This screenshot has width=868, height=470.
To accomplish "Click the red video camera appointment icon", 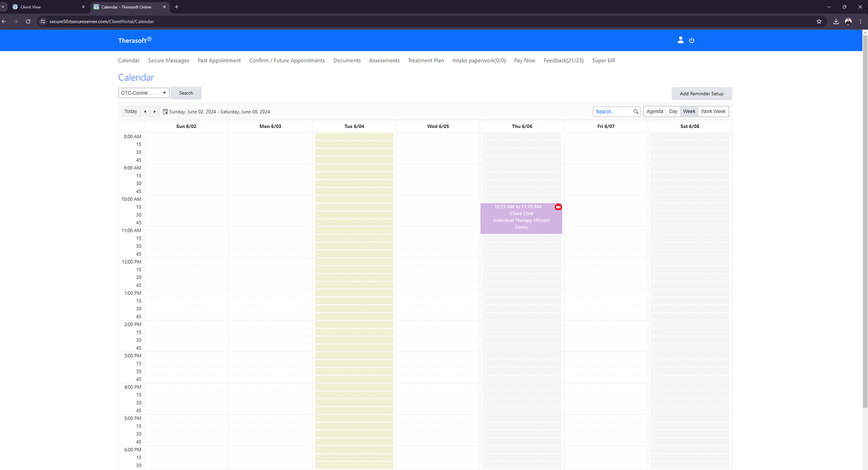I will [558, 206].
